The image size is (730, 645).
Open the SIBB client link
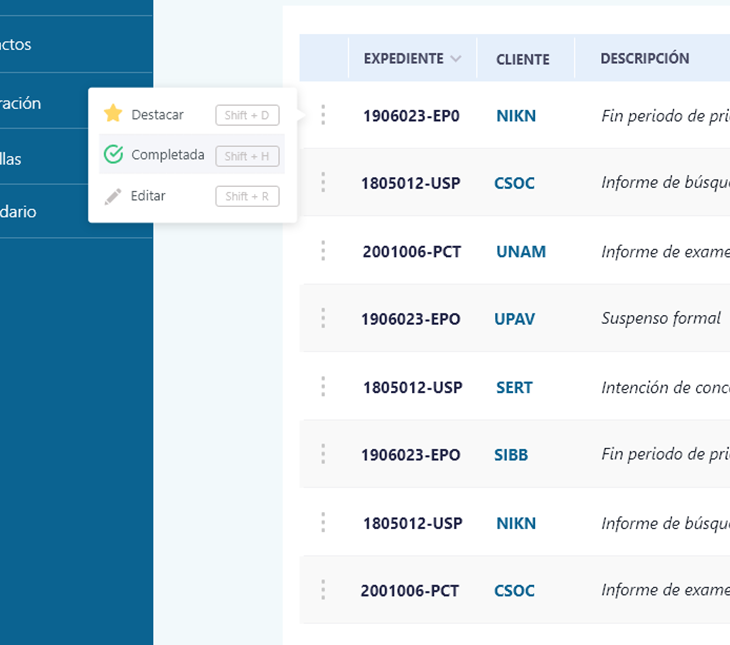(511, 454)
